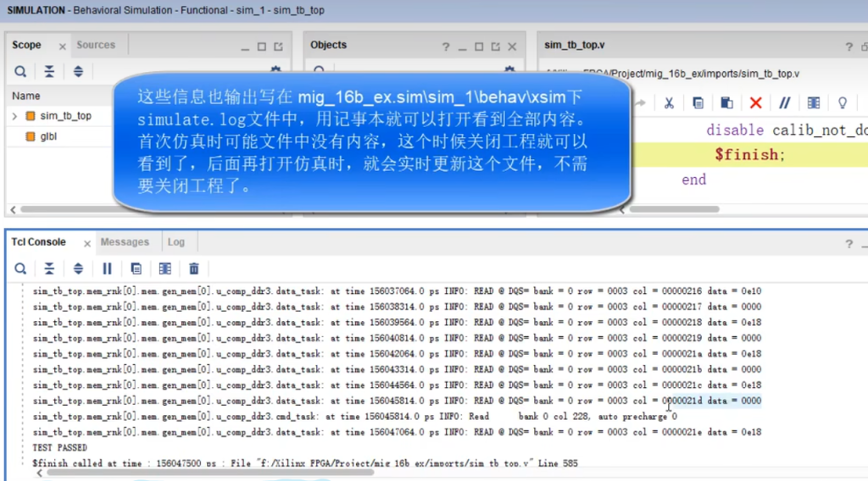The image size is (868, 481).
Task: Click the Name column header in Scope
Action: pyautogui.click(x=26, y=96)
